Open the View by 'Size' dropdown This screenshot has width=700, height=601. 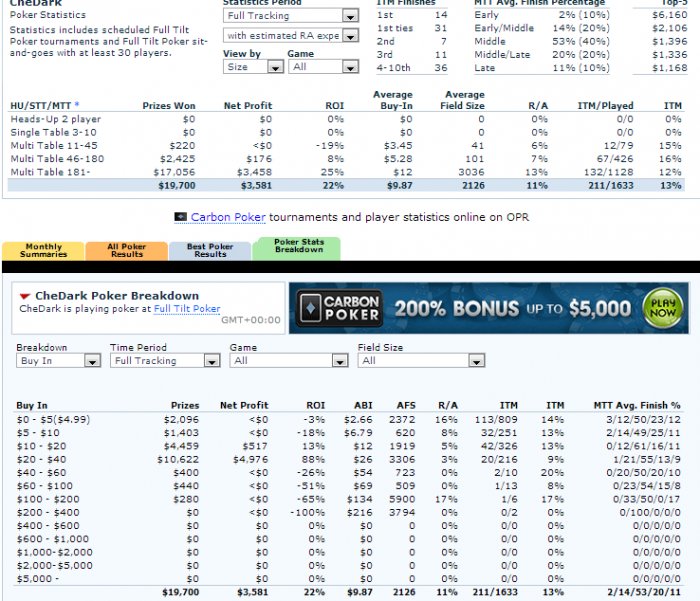(x=253, y=67)
